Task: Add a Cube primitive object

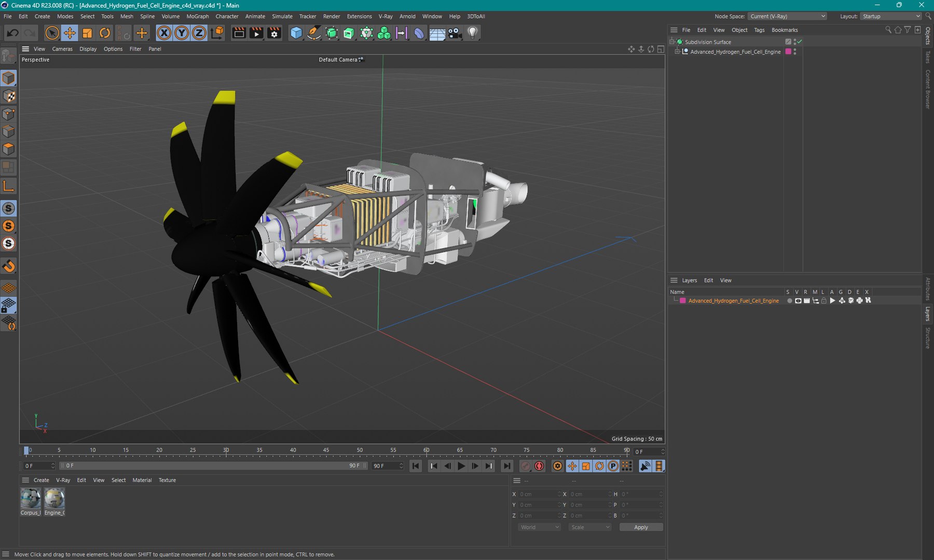Action: (296, 33)
